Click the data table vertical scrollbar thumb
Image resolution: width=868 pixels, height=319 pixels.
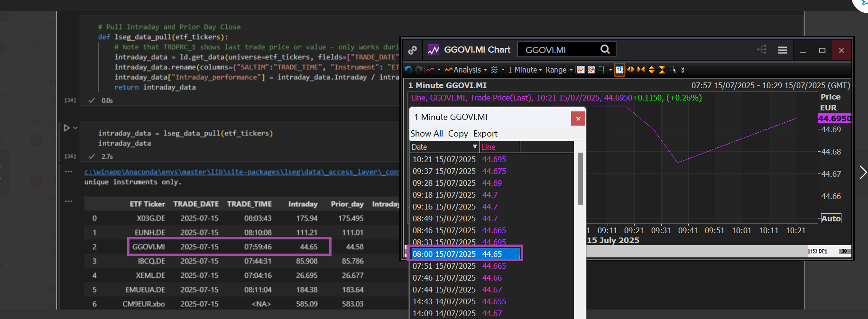pos(580,179)
